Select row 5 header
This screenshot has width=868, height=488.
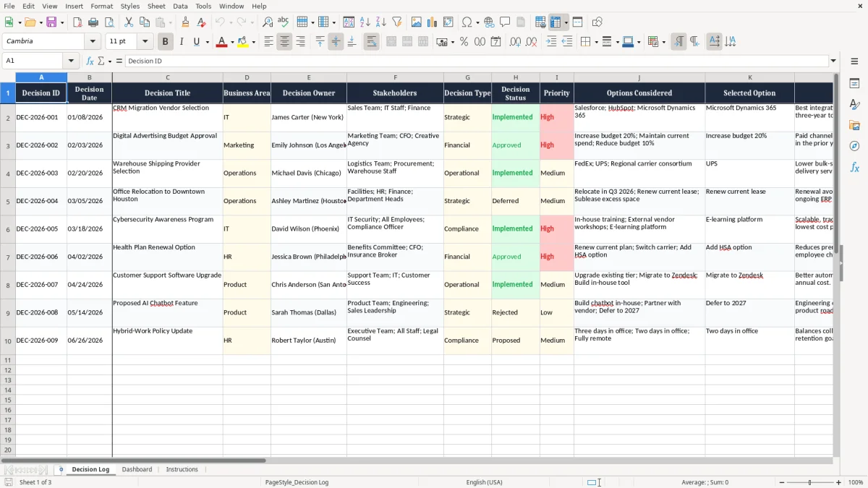pyautogui.click(x=8, y=201)
